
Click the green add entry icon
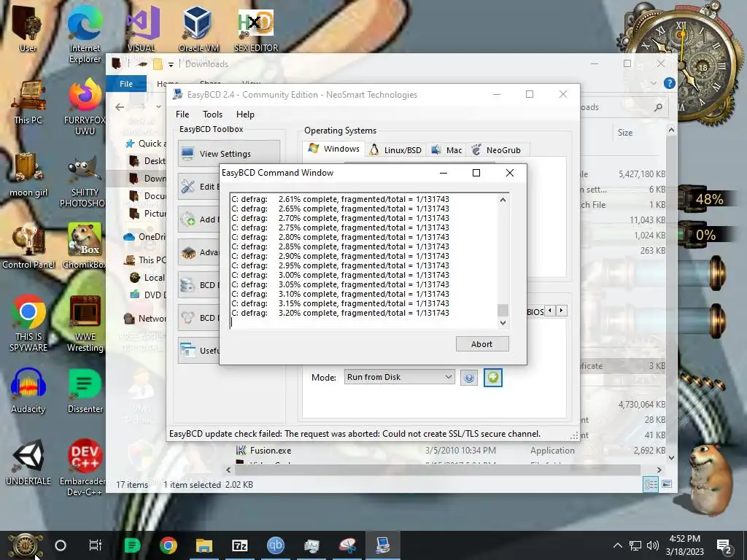point(493,378)
